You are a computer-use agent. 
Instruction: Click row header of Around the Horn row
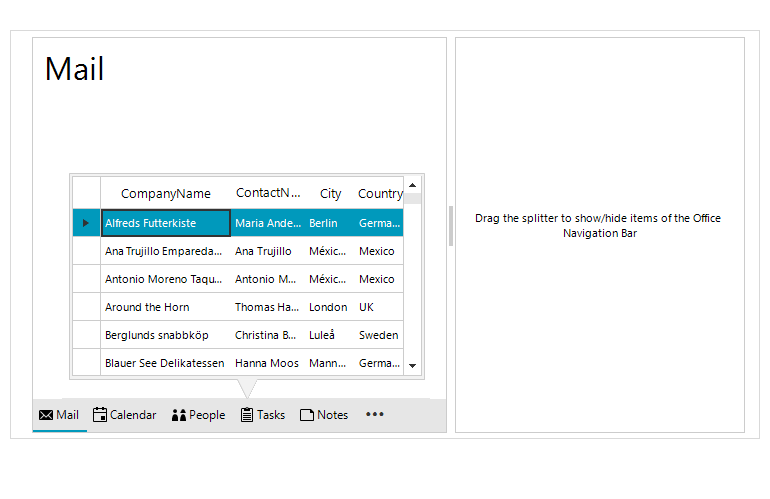coord(86,307)
